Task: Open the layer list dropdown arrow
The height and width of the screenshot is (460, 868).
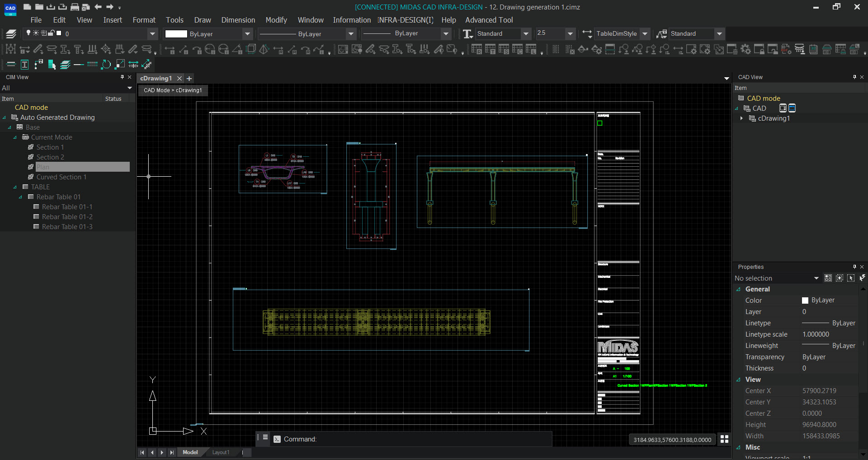Action: [x=152, y=33]
